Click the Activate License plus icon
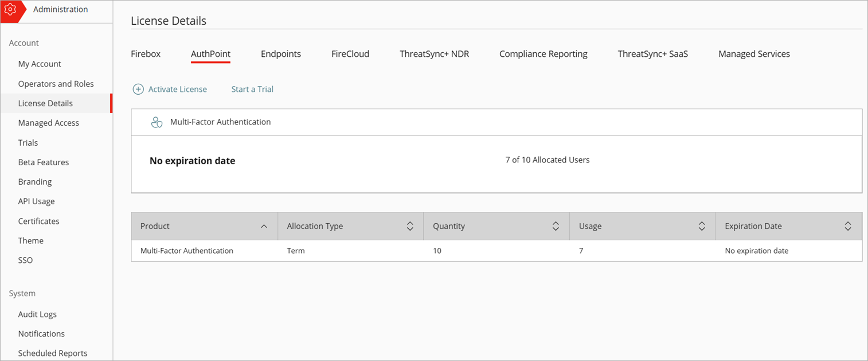 coord(138,90)
